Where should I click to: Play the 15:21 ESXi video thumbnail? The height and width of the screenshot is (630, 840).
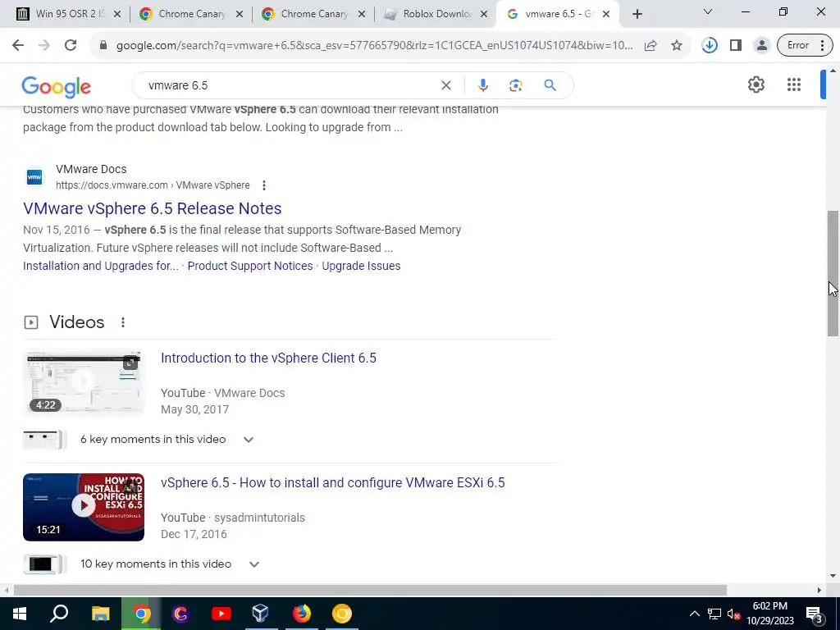pos(84,507)
